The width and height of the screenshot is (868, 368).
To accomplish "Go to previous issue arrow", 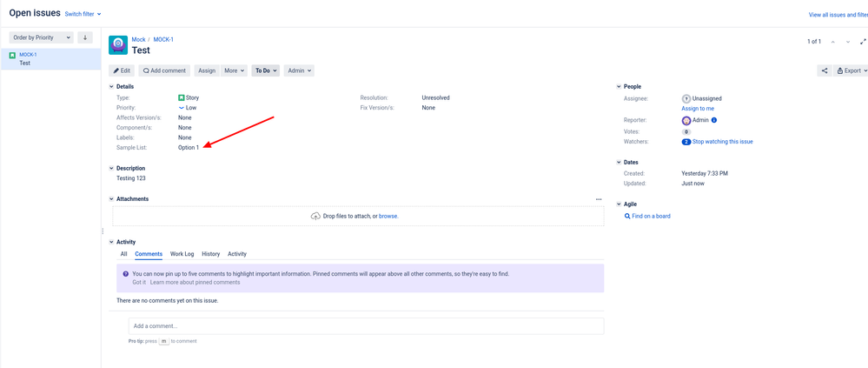I will pos(832,42).
